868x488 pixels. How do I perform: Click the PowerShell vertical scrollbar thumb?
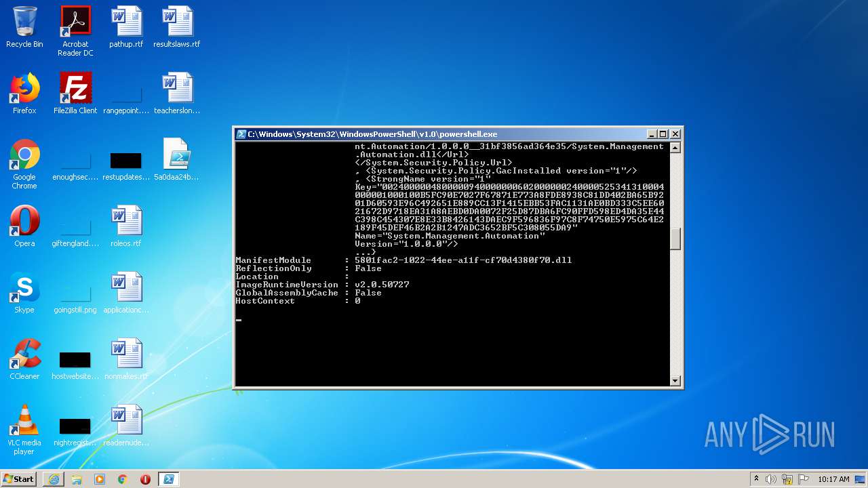(x=675, y=239)
